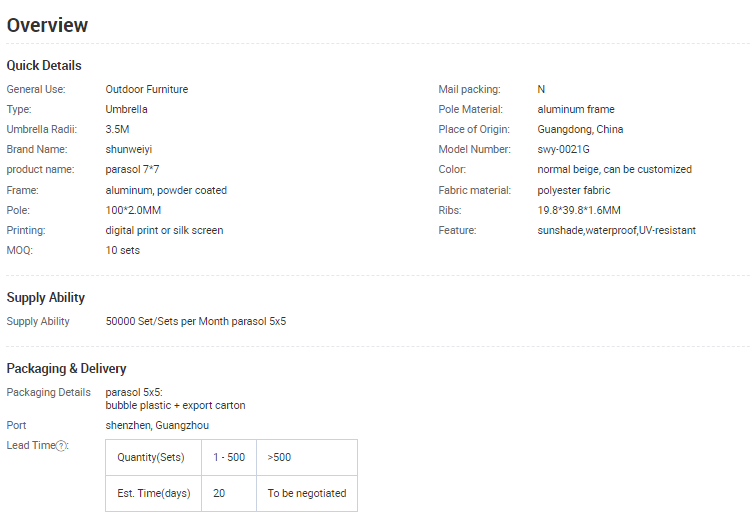Click the feature text sunshade,waterproof,UV-resistant
750x524 pixels.
616,230
